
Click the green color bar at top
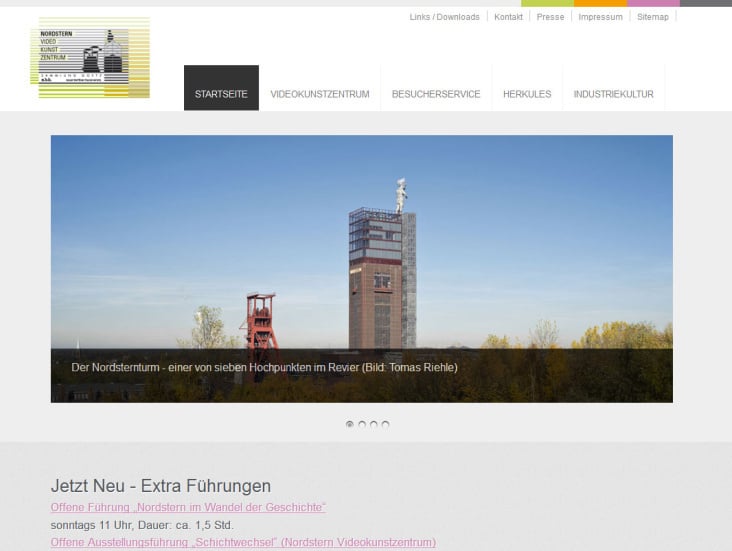click(547, 3)
